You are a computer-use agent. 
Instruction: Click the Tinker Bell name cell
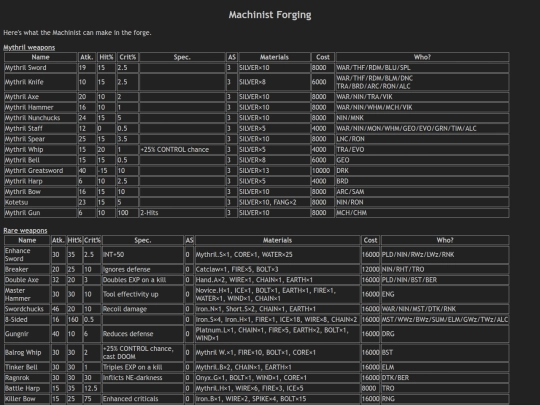coord(27,367)
